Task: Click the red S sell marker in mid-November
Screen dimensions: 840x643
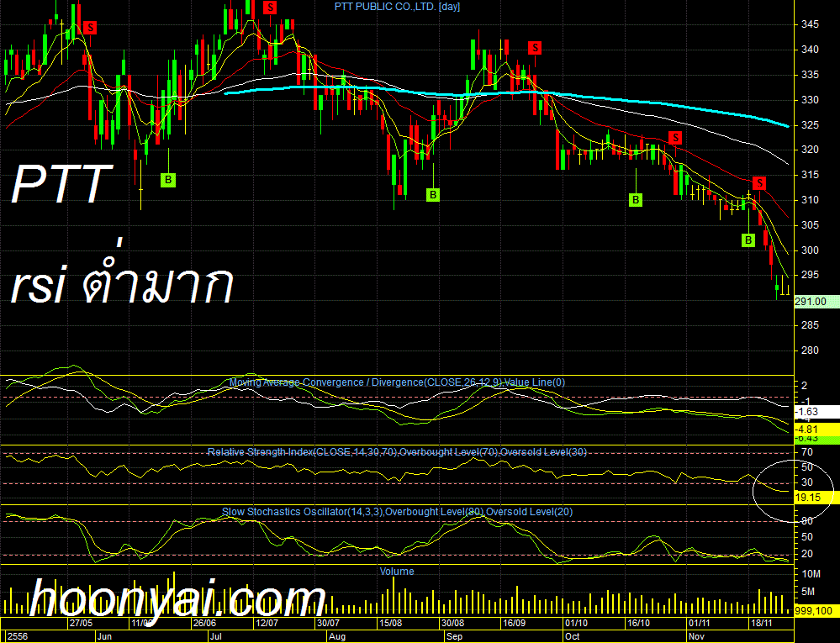Action: 759,183
